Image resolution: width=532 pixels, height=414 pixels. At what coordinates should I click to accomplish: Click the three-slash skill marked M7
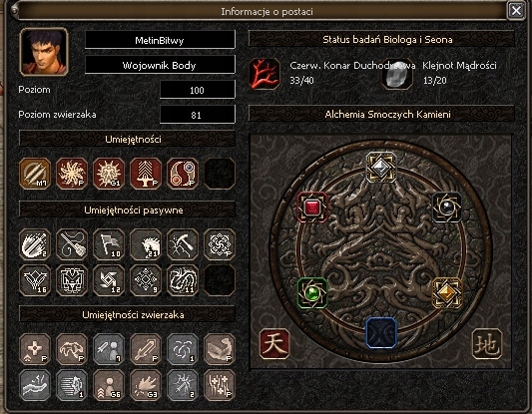(x=35, y=174)
